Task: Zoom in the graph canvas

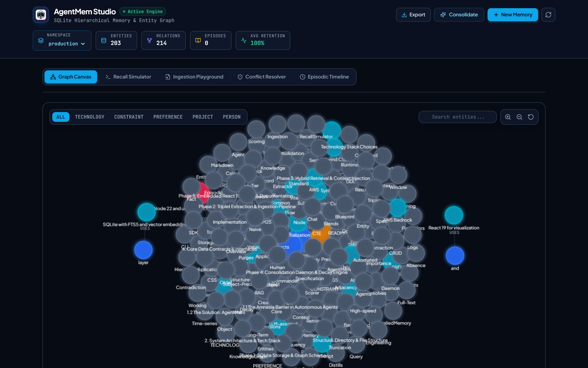Action: coord(508,117)
